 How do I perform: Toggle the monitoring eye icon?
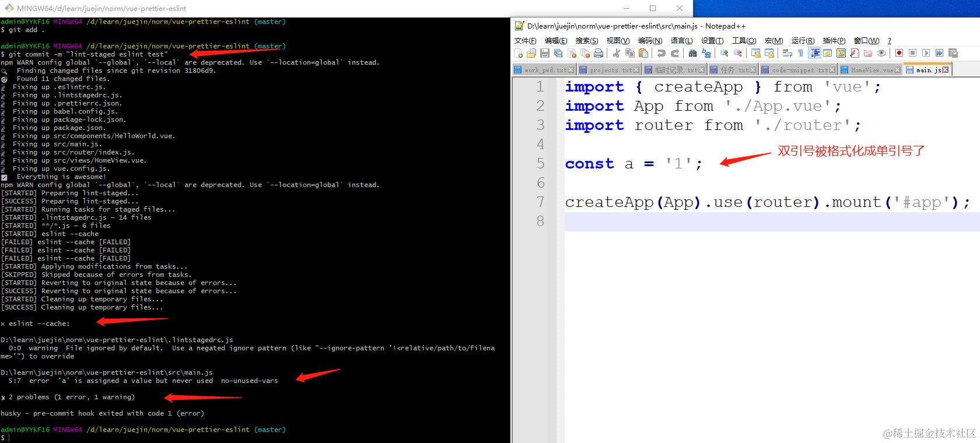pos(881,53)
